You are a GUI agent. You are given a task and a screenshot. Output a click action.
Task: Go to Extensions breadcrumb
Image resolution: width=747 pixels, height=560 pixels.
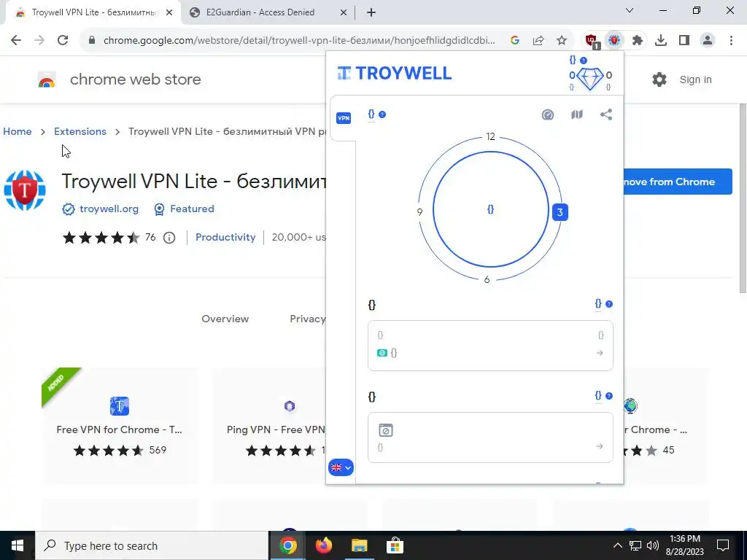(x=80, y=131)
